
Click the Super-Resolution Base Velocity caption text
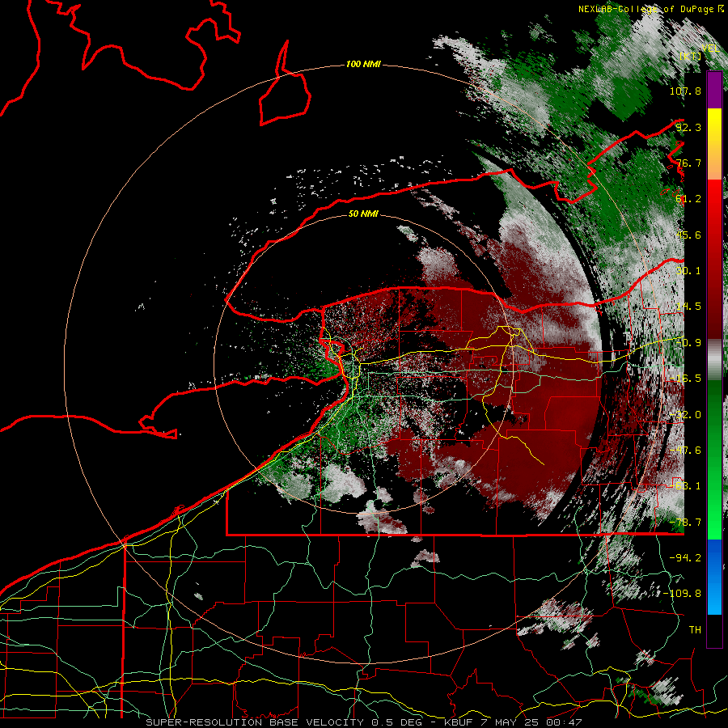tap(363, 722)
